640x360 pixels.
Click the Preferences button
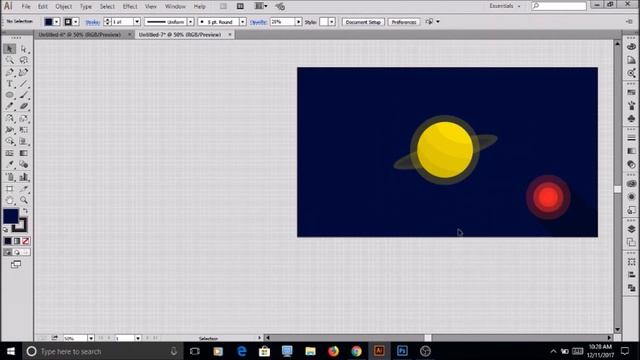point(404,22)
